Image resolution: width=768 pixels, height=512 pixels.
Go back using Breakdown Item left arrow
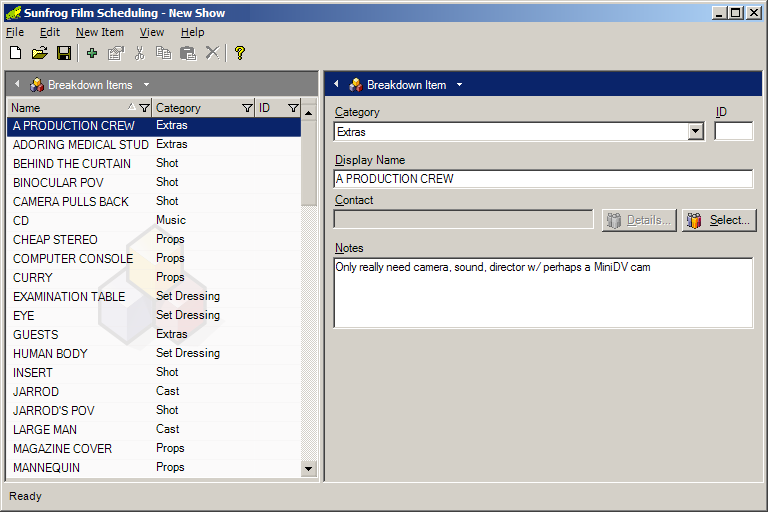tap(336, 84)
